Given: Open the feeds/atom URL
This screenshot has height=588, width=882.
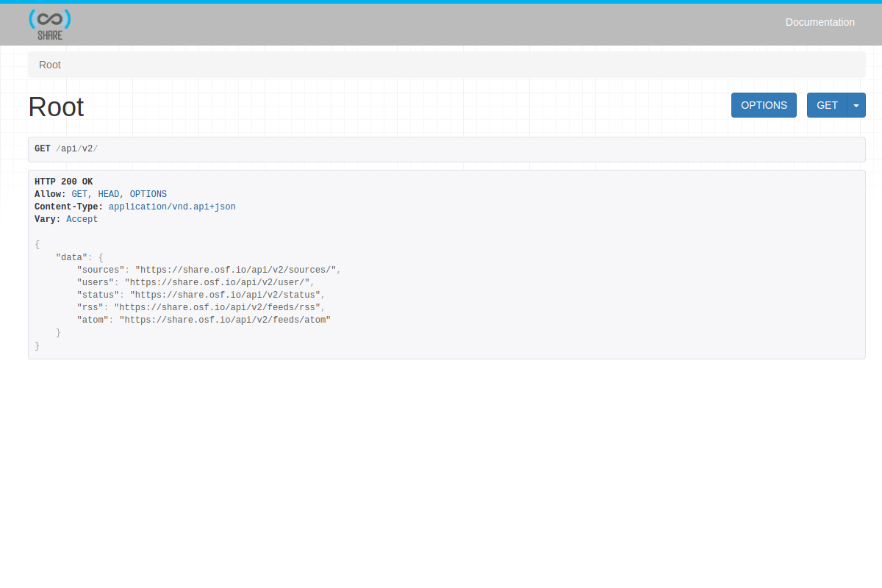Looking at the screenshot, I should 225,320.
